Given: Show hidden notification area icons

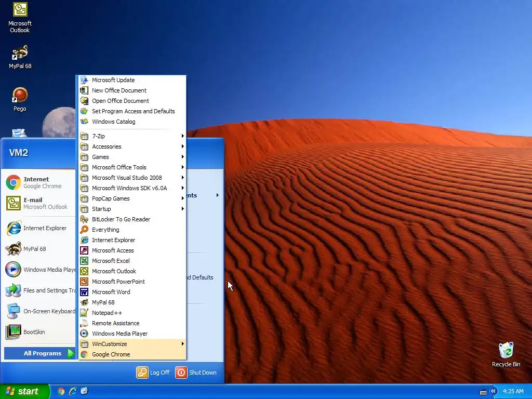Looking at the screenshot, I should pyautogui.click(x=493, y=391).
